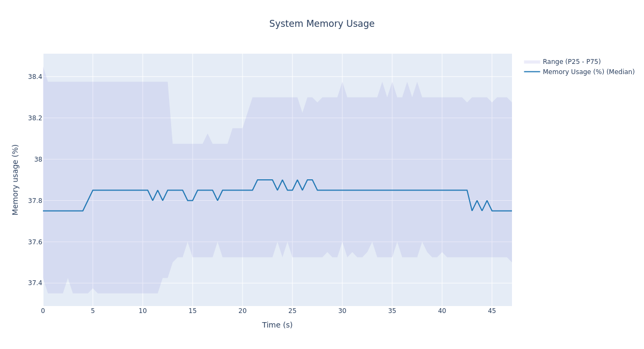This screenshot has width=644, height=349.
Task: Click the y-axis tick label 37.6
Action: pyautogui.click(x=35, y=242)
